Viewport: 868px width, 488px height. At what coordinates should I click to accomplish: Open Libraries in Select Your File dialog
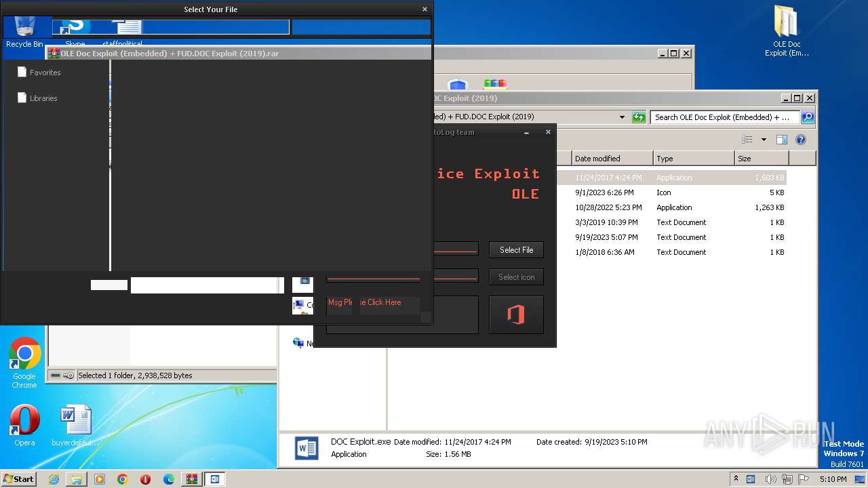click(37, 98)
